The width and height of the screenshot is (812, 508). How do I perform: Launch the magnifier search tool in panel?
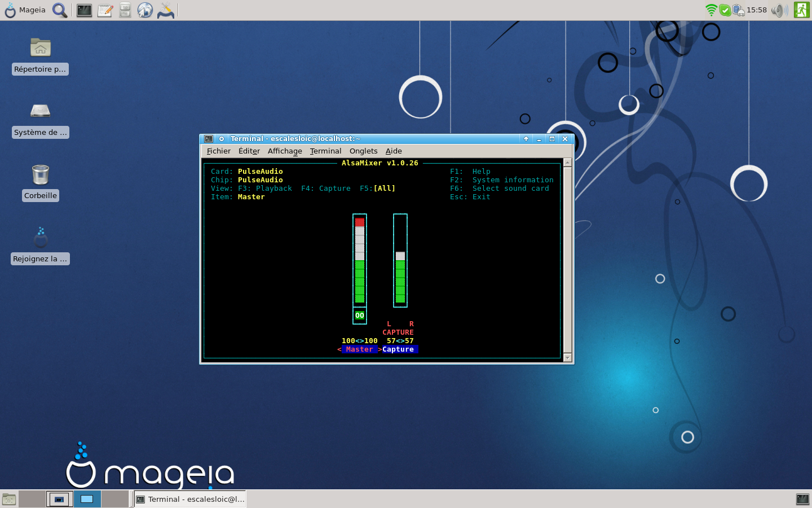(60, 10)
